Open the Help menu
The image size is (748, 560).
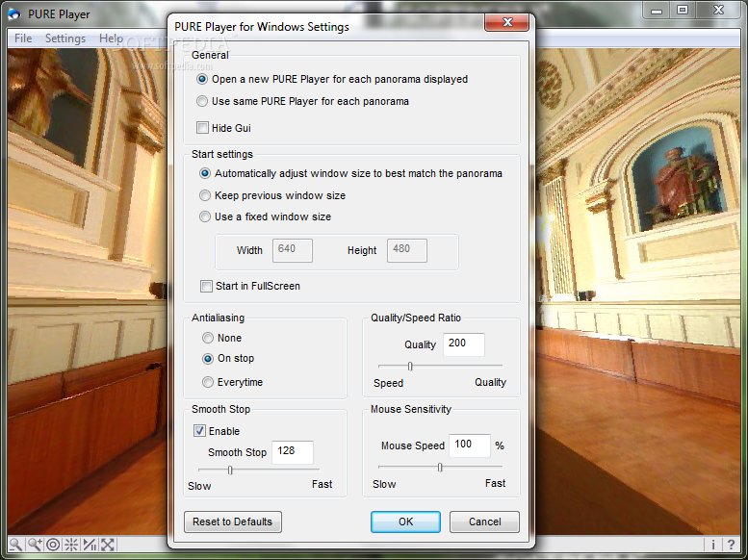click(111, 38)
